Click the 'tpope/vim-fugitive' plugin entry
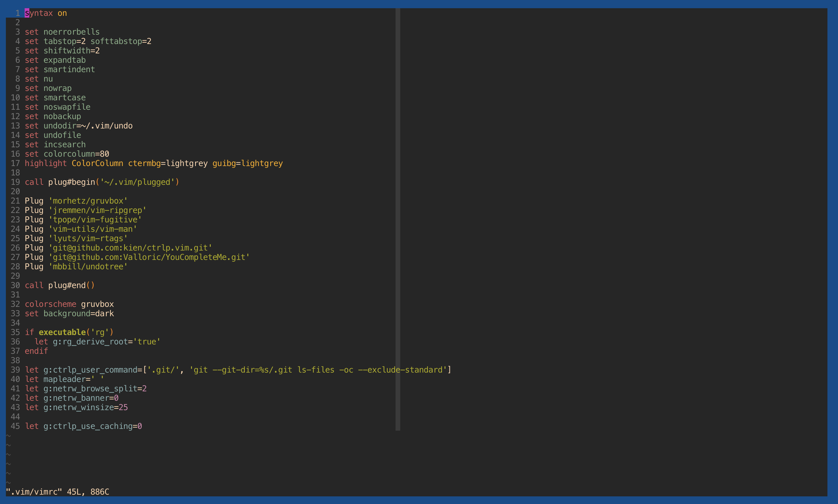 tap(95, 220)
